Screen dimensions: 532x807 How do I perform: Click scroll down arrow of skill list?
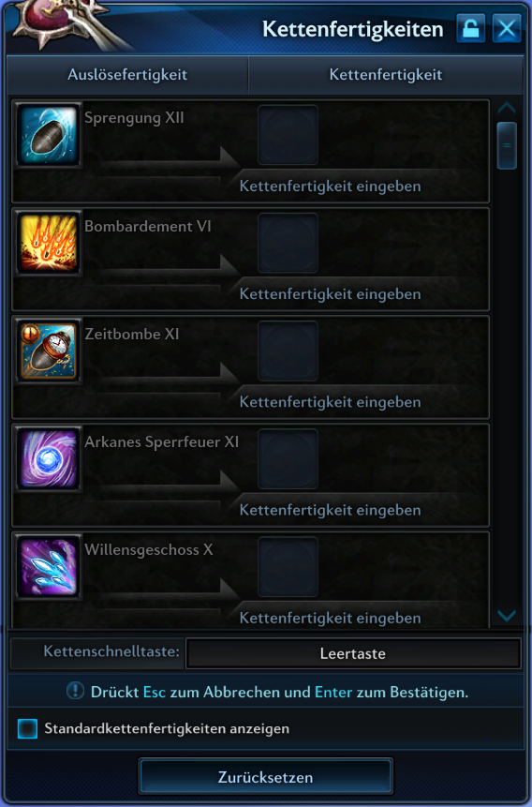click(507, 615)
